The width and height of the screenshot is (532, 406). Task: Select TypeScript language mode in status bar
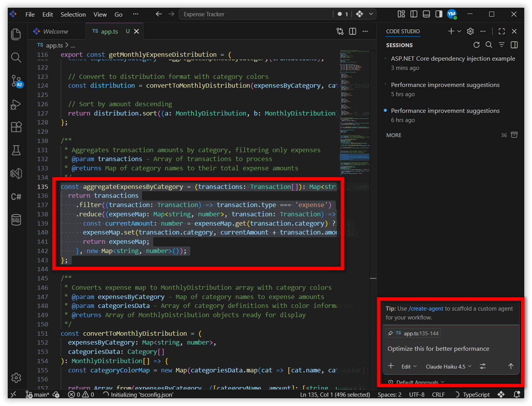(476, 394)
